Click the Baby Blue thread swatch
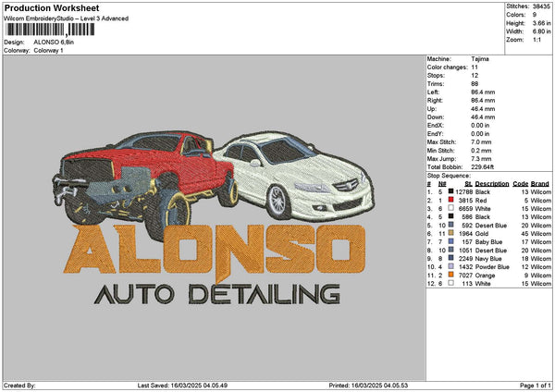555x392 pixels. click(450, 241)
